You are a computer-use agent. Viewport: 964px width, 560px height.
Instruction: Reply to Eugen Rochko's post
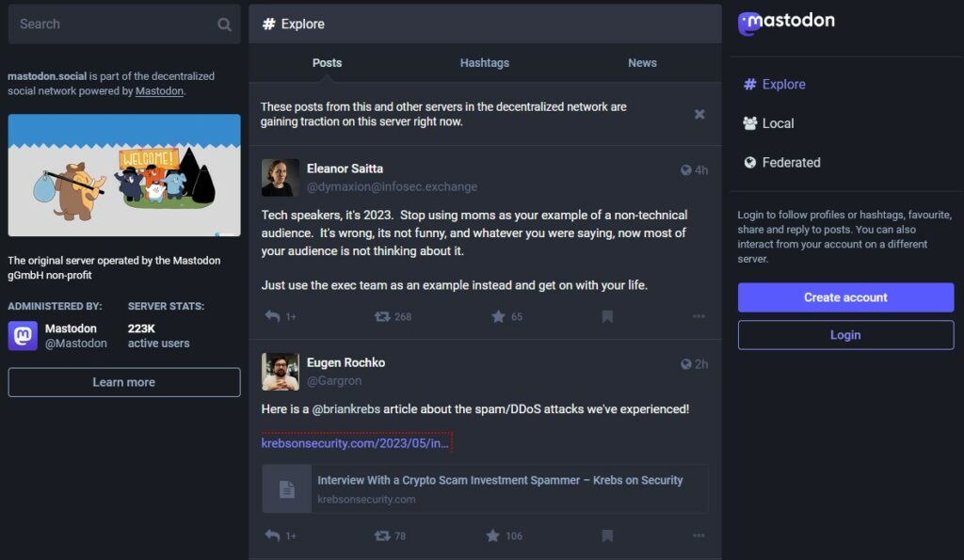tap(272, 536)
